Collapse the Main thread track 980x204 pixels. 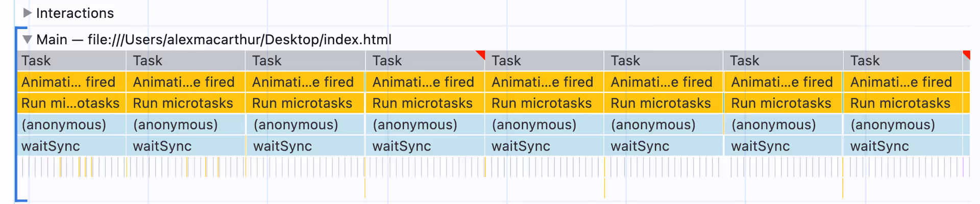[x=28, y=39]
